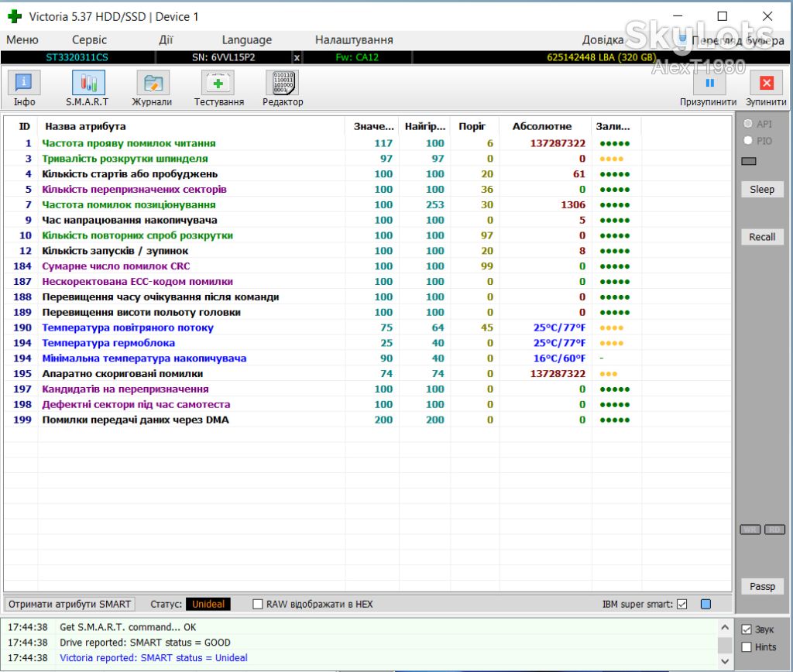The height and width of the screenshot is (672, 793).
Task: Stop operation with the Зупинити button
Action: (x=766, y=88)
